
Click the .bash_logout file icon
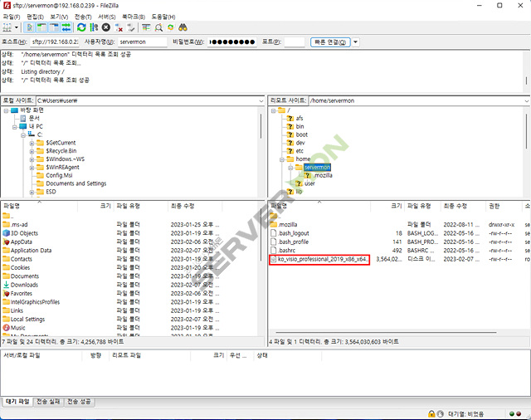pyautogui.click(x=274, y=233)
